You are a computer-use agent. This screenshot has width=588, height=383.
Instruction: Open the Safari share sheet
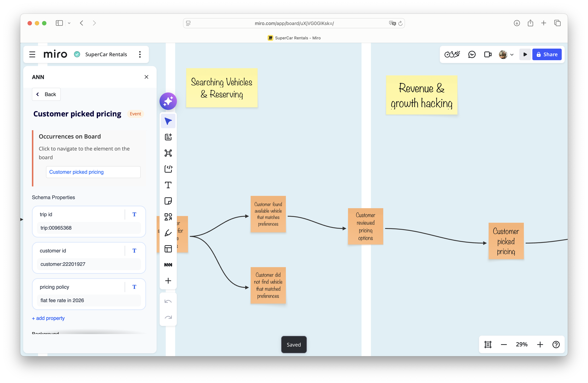pos(530,23)
